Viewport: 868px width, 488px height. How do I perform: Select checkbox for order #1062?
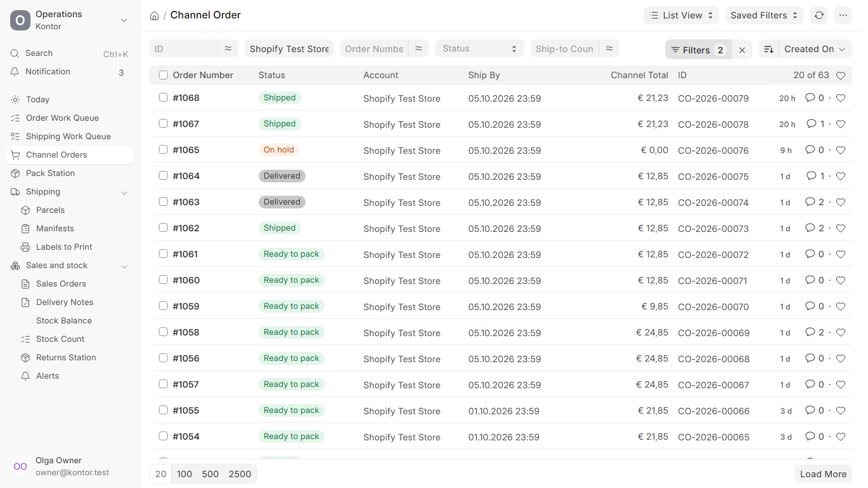tap(163, 227)
